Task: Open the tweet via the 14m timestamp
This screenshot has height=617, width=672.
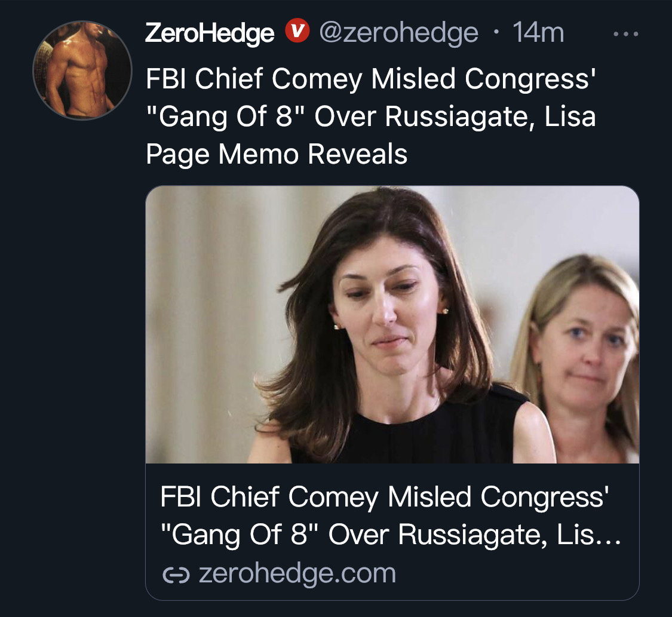Action: coord(538,33)
